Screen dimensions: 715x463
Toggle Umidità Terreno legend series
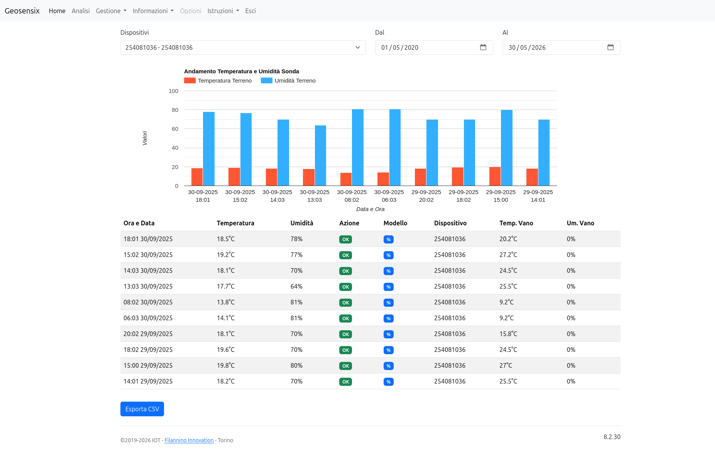coord(288,81)
